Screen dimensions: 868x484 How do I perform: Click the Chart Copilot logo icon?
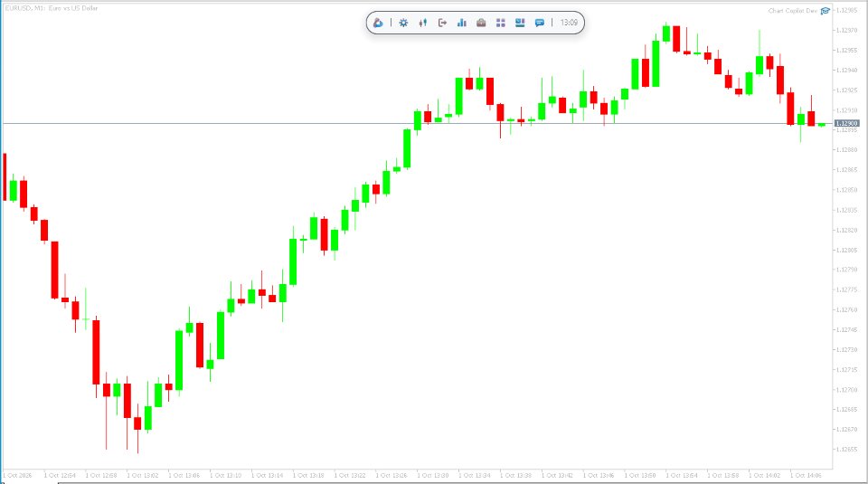[x=378, y=23]
